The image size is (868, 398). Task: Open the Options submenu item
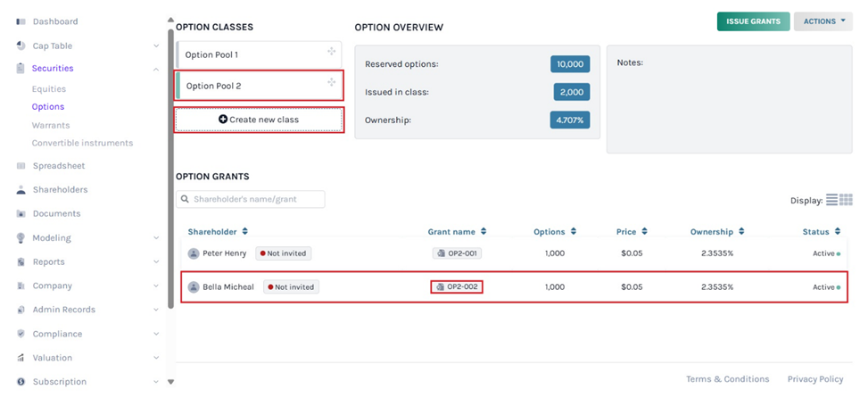[48, 107]
